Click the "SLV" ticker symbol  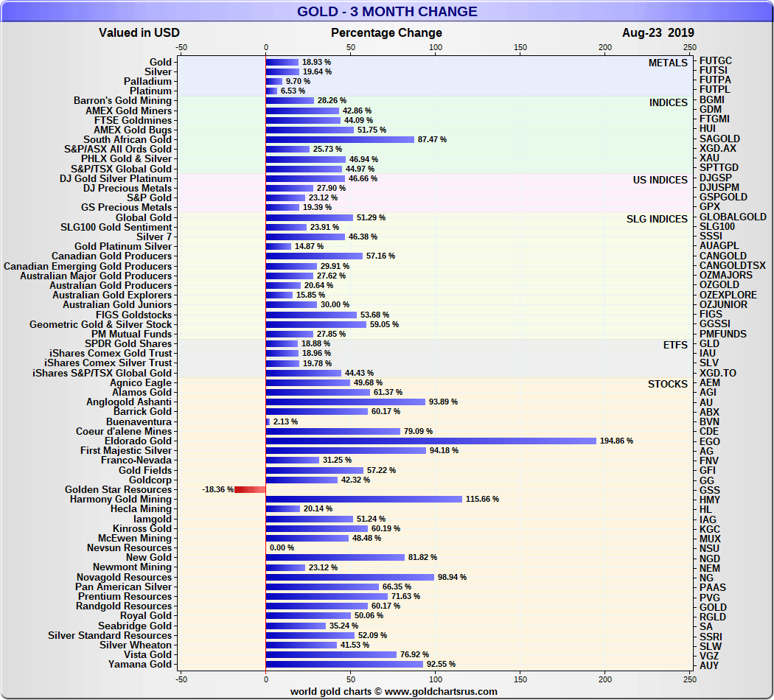[x=709, y=363]
